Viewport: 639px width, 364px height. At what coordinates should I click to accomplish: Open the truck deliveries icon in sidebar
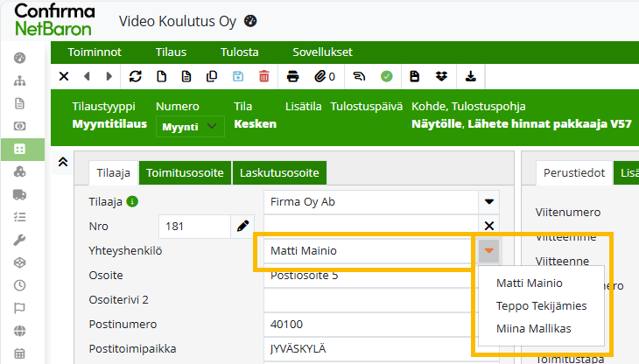tap(20, 195)
